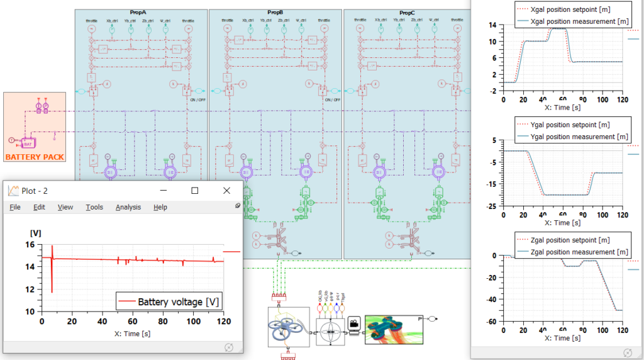Select the 3D sphere sensor block
Viewport: 644px width, 360px height.
coord(330,332)
